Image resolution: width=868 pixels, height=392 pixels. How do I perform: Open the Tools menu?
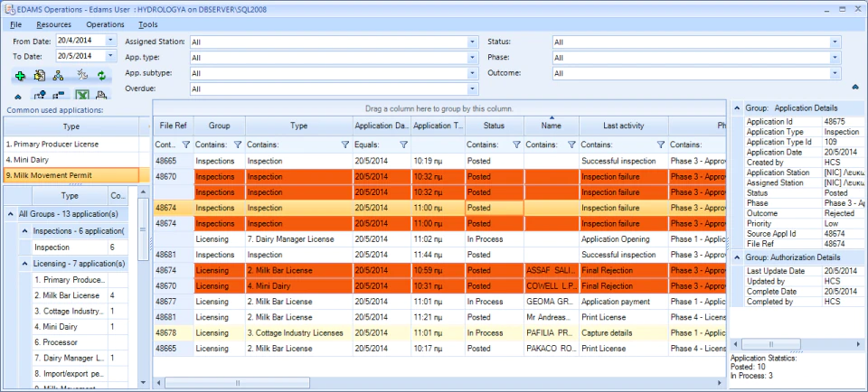pos(147,24)
